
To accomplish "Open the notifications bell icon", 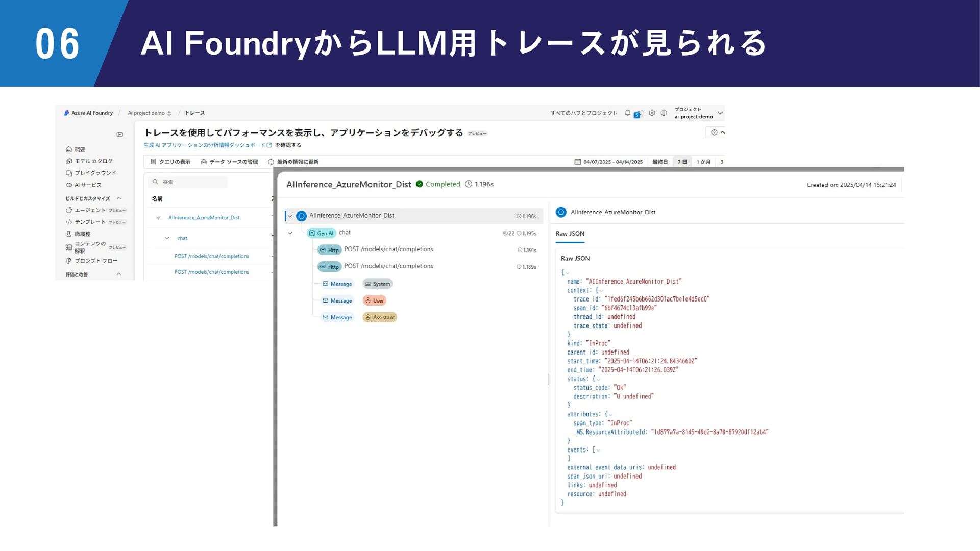I will point(627,113).
